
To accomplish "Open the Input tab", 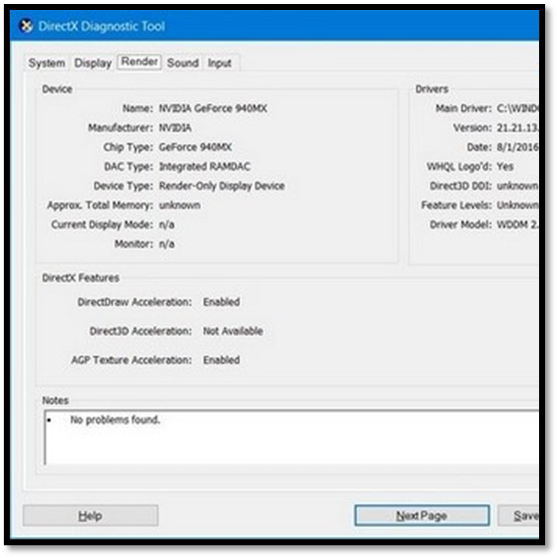I will 220,63.
